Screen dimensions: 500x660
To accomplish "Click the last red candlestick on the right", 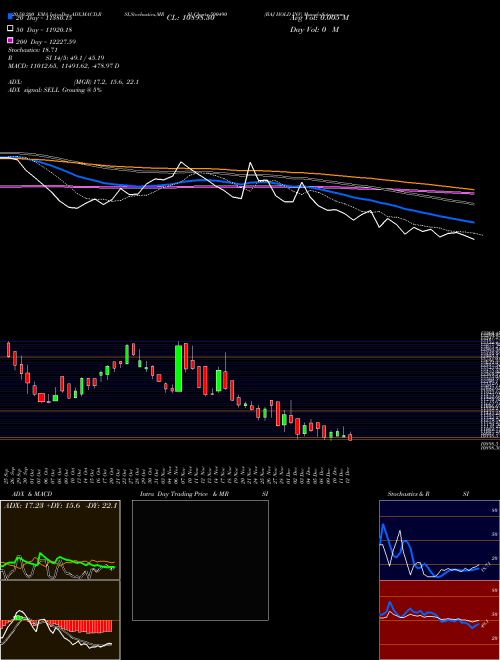I will click(350, 437).
